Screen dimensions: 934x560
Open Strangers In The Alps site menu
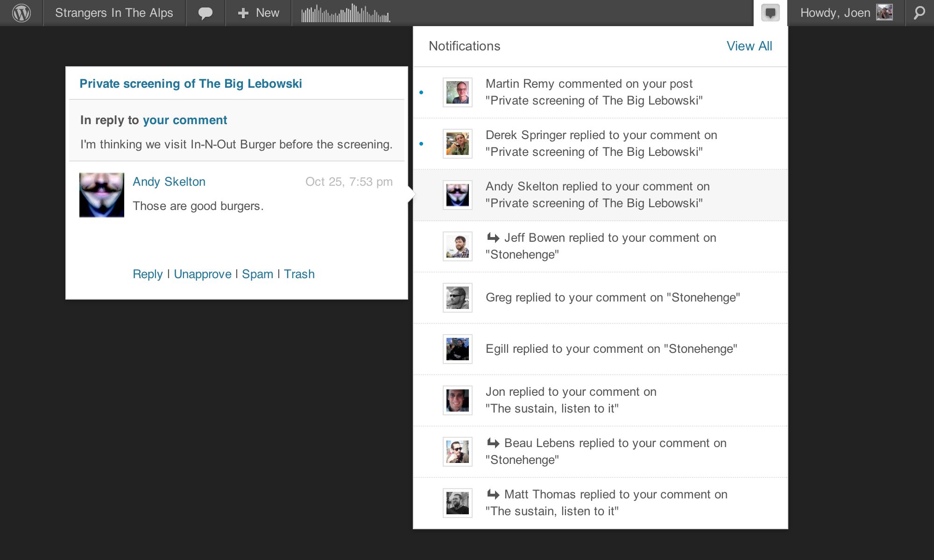click(114, 13)
